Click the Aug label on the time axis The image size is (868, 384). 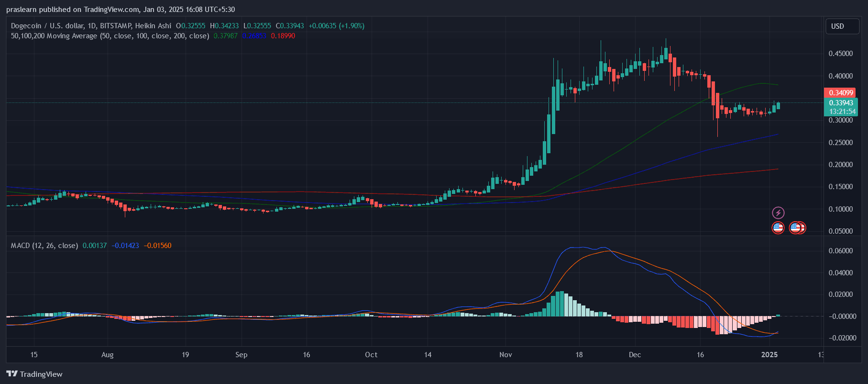click(x=108, y=355)
